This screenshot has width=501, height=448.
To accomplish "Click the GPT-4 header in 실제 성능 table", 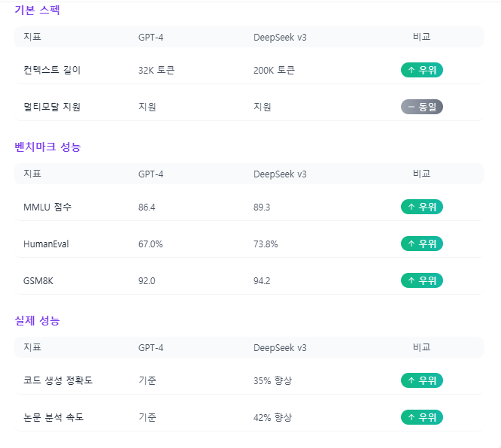I will pyautogui.click(x=150, y=347).
